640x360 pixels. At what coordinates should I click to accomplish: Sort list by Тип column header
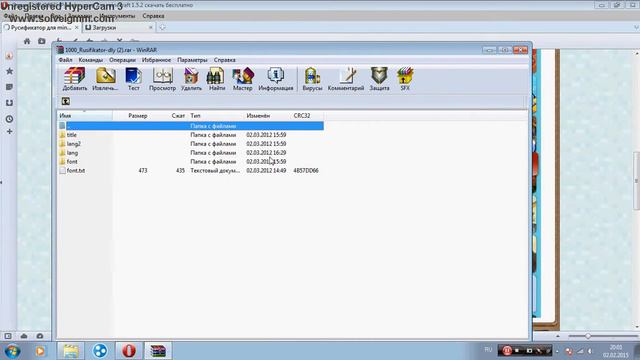195,116
